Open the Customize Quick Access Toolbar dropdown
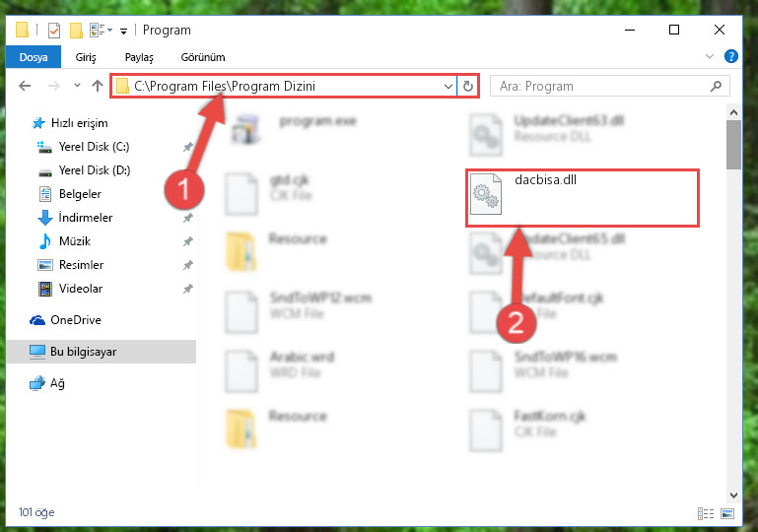The height and width of the screenshot is (532, 758). [124, 31]
